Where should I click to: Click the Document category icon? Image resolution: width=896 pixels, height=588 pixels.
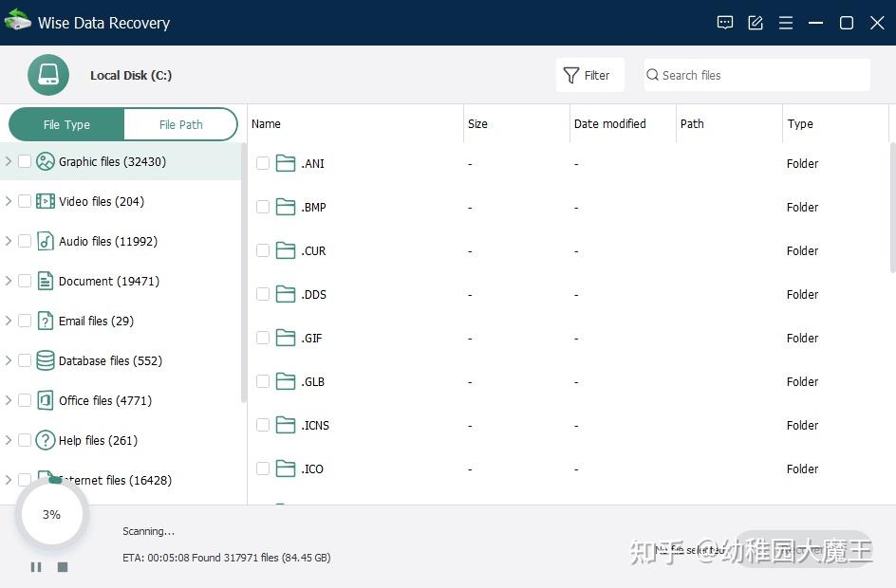coord(46,281)
